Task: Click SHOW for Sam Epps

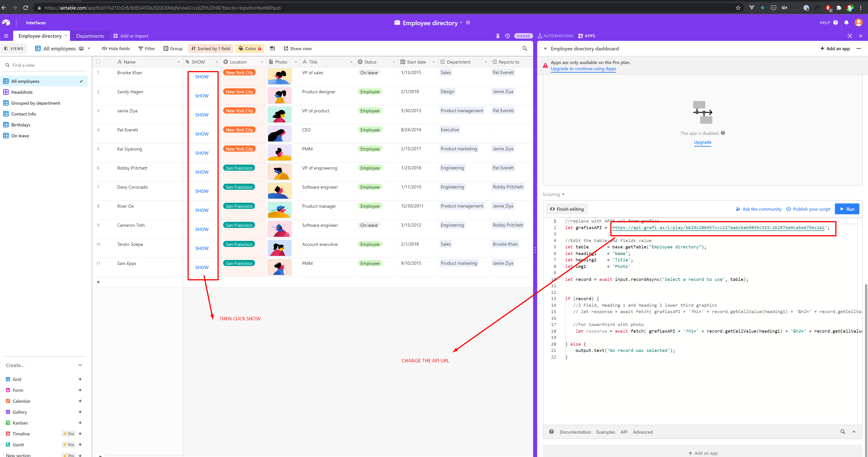Action: pyautogui.click(x=201, y=267)
